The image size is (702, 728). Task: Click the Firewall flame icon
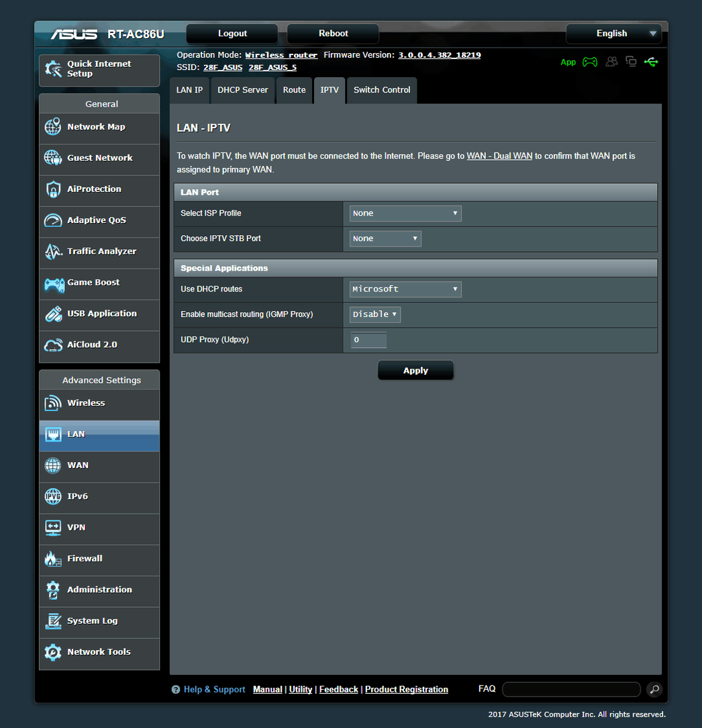[x=53, y=559]
